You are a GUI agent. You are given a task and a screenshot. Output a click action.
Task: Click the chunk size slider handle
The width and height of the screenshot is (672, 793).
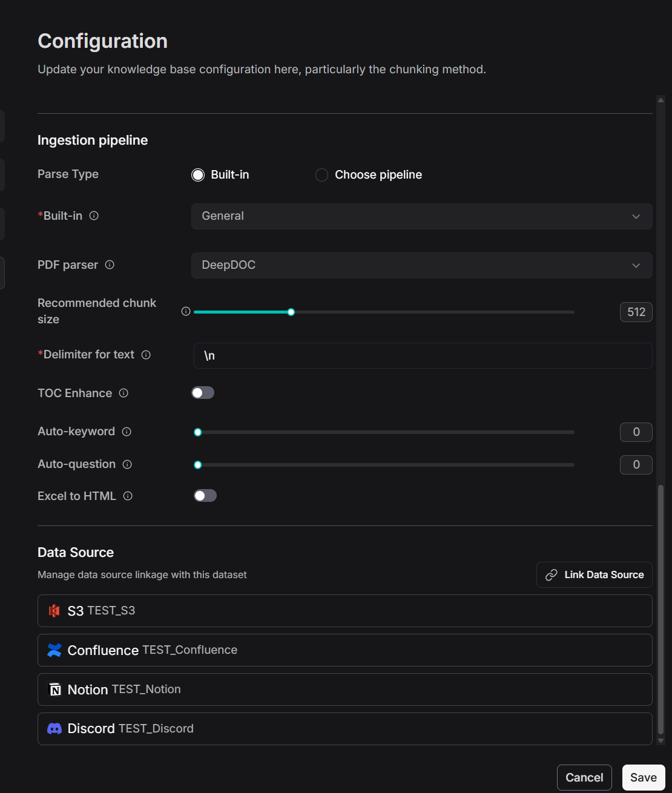coord(291,312)
